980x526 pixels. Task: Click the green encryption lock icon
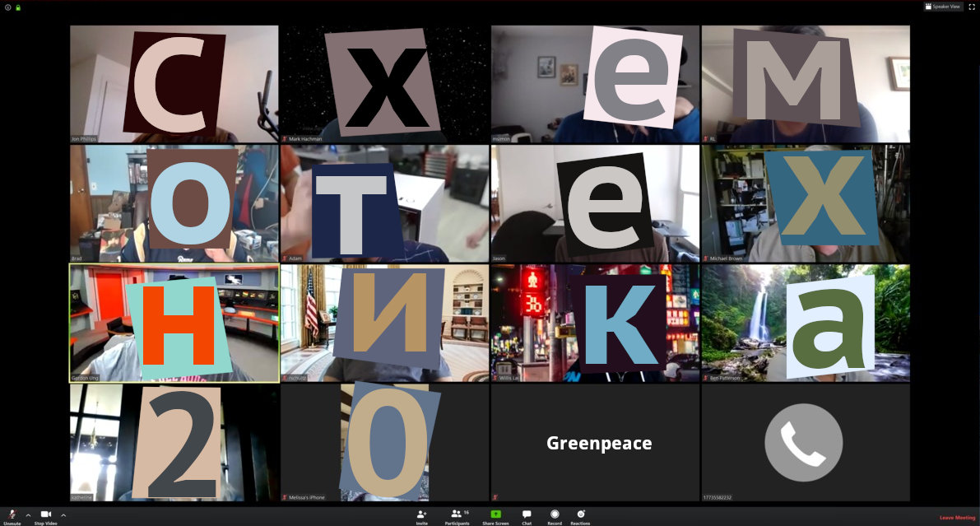(18, 7)
